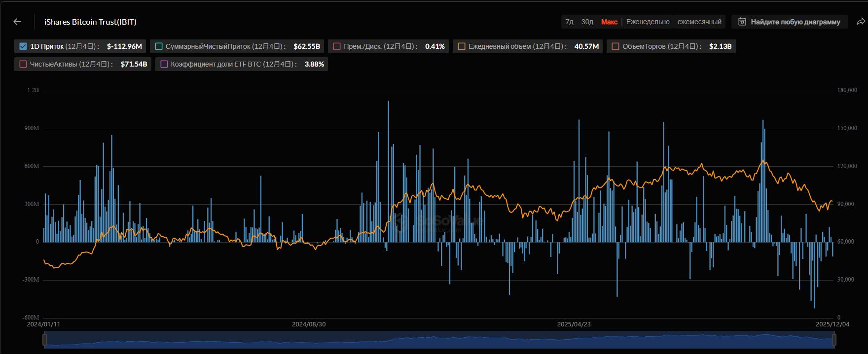Choose the ежемесячный view
This screenshot has height=354, width=868.
pos(699,22)
